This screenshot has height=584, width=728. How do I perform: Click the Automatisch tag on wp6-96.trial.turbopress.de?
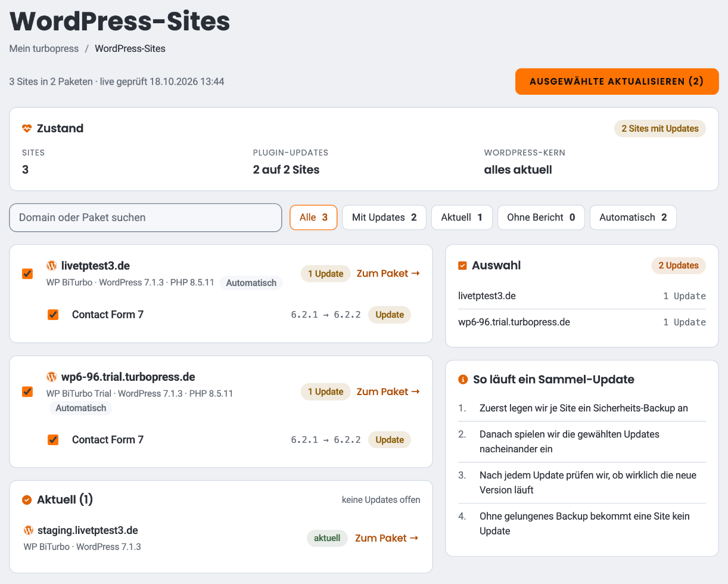coord(80,408)
